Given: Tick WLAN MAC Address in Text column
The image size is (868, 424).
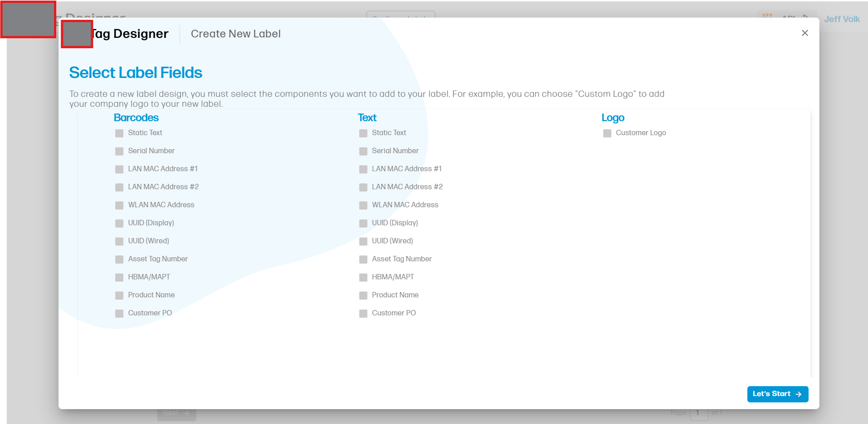Looking at the screenshot, I should tap(363, 205).
